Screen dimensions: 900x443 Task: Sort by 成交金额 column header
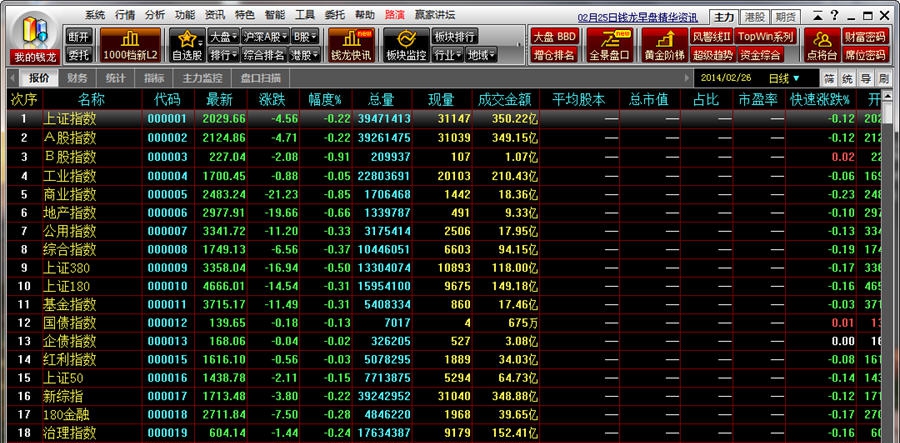coord(505,100)
